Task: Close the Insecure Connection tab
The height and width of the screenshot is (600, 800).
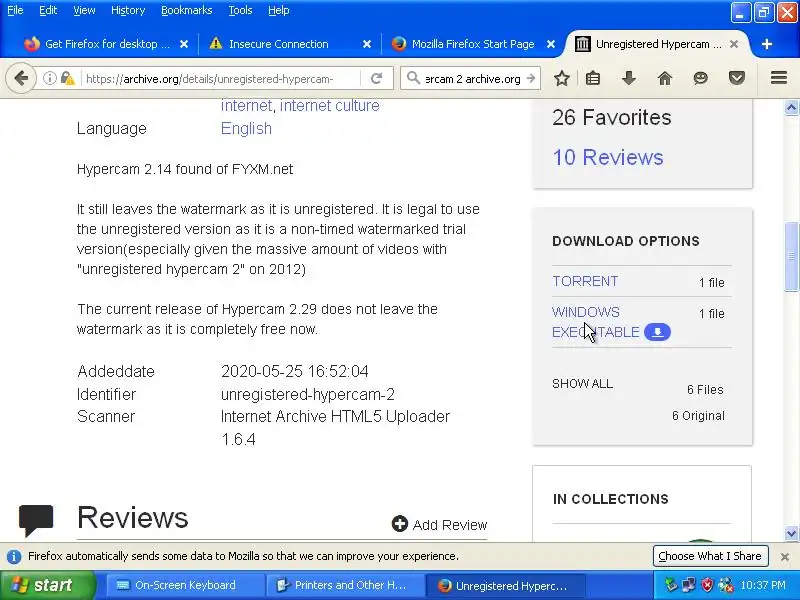Action: (x=367, y=44)
